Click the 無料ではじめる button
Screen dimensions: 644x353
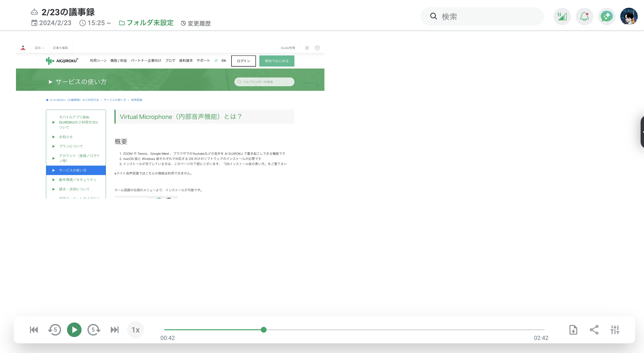click(277, 61)
